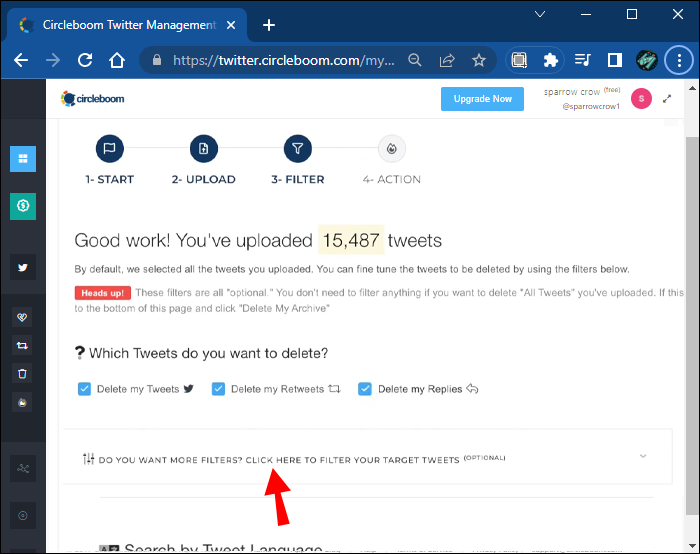Click the Delete my Tweets label text
This screenshot has width=700, height=554.
click(138, 389)
